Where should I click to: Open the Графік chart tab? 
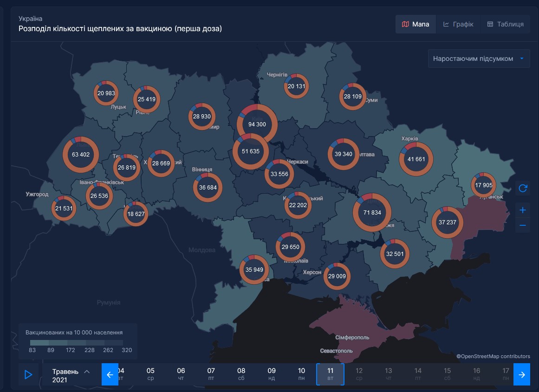[x=458, y=24]
